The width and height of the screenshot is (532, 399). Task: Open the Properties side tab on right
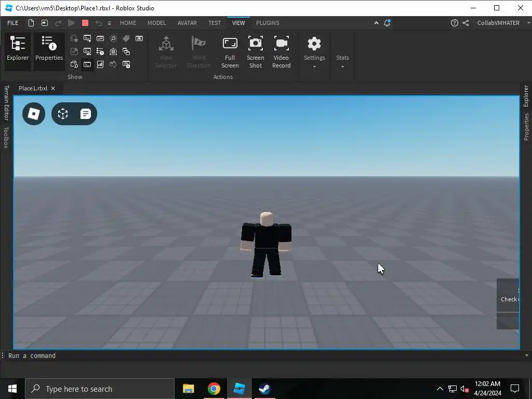(526, 127)
